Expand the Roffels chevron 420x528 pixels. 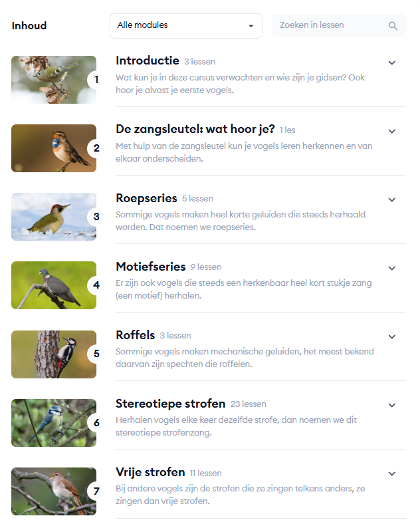pyautogui.click(x=392, y=336)
